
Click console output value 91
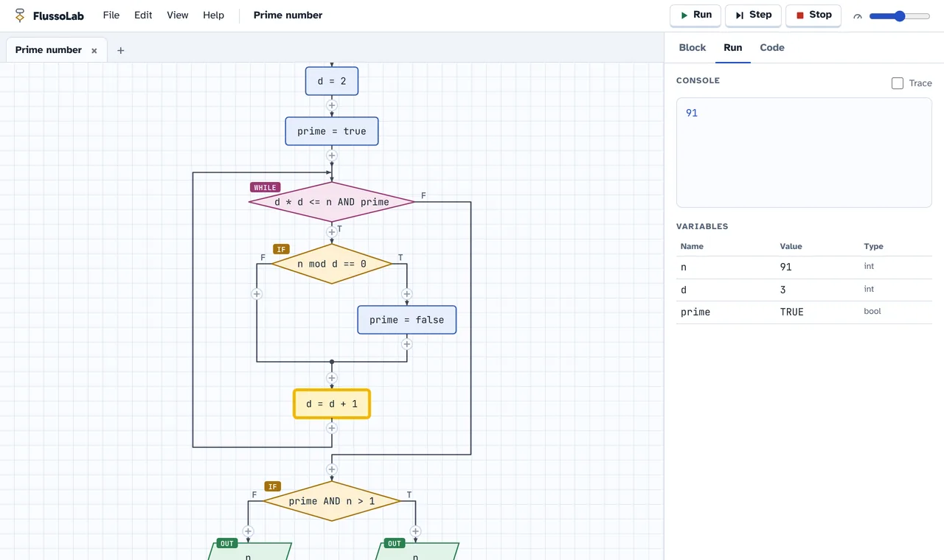click(692, 113)
